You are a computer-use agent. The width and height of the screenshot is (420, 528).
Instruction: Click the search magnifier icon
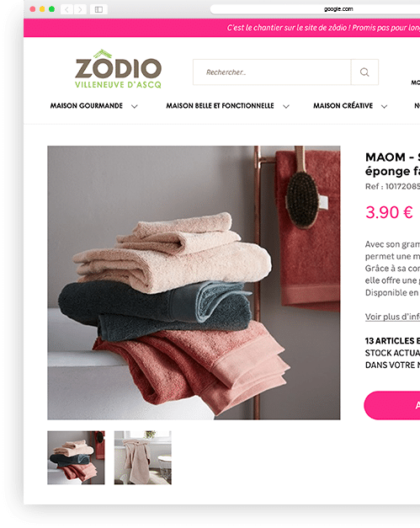[x=364, y=72]
